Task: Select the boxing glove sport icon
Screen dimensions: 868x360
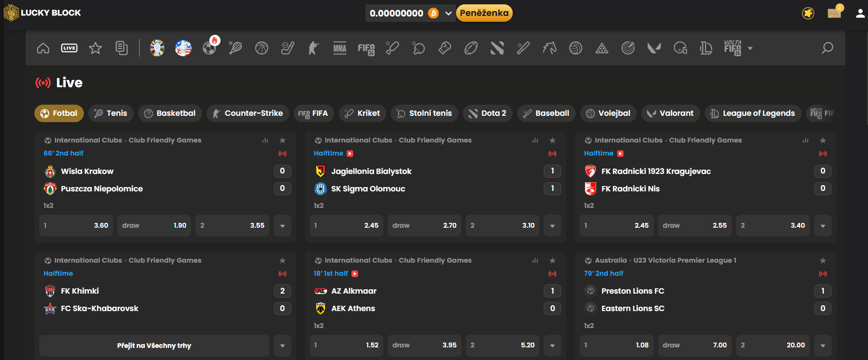Action: pyautogui.click(x=445, y=48)
